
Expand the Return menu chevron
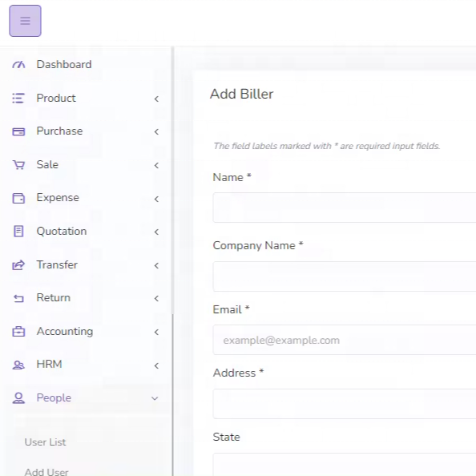pos(156,298)
